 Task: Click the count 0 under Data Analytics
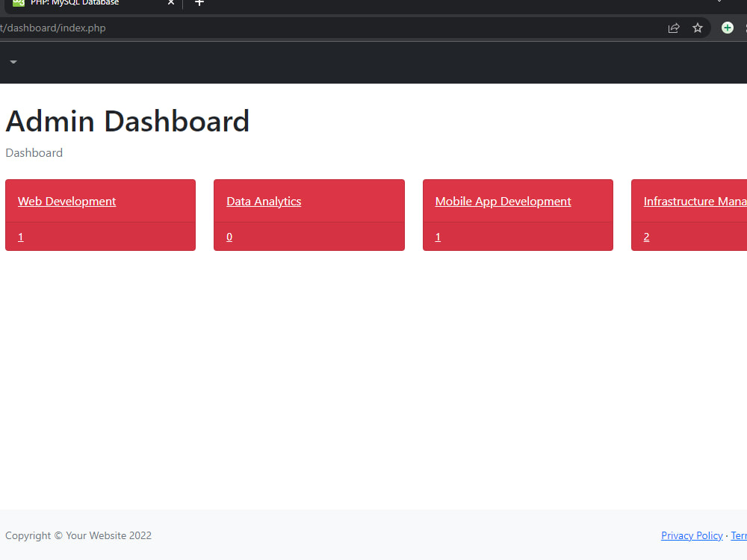point(229,237)
